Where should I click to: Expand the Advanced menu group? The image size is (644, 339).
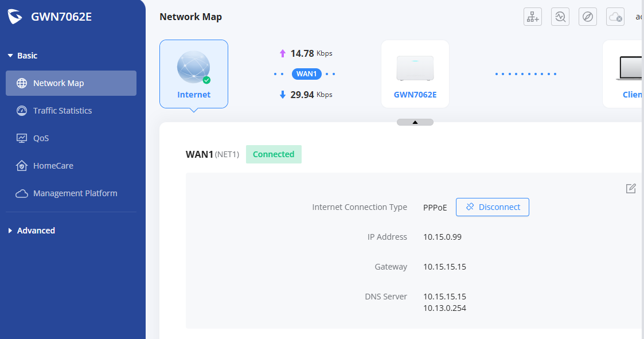click(31, 231)
